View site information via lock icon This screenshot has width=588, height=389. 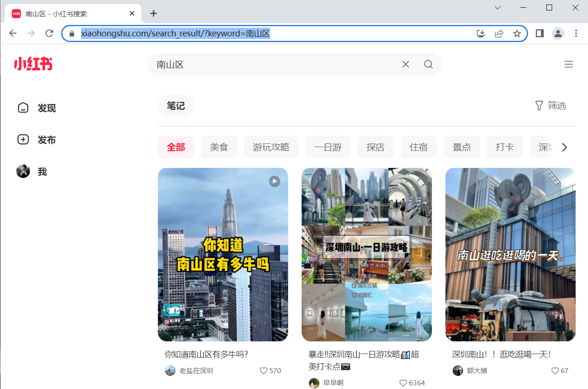tap(71, 34)
